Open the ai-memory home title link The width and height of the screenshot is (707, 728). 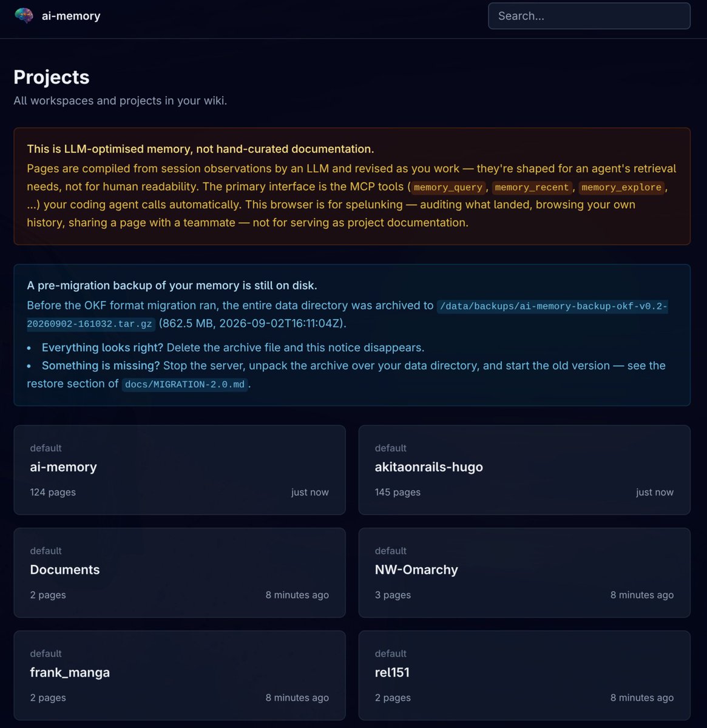pos(71,16)
